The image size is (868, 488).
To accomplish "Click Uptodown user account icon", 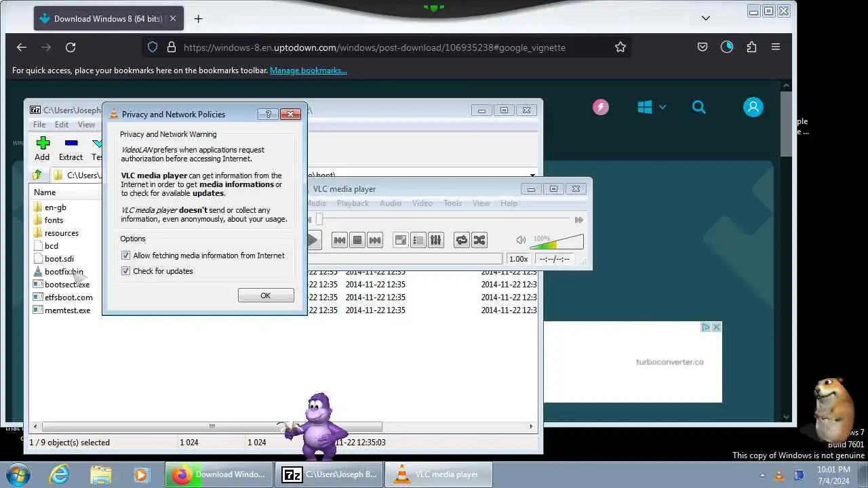I will 753,107.
